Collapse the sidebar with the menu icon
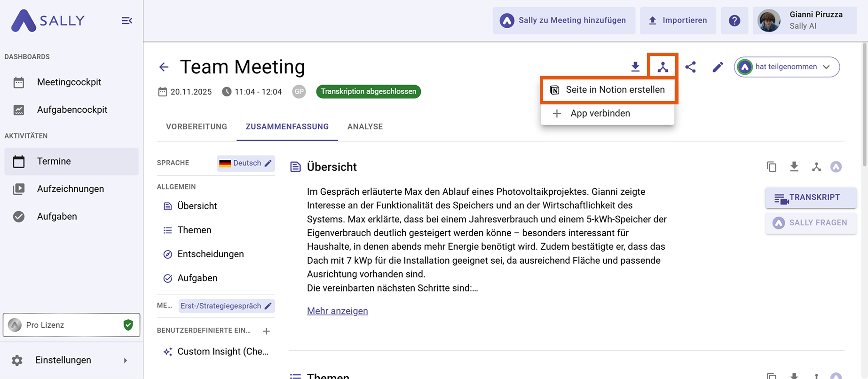 (x=127, y=21)
